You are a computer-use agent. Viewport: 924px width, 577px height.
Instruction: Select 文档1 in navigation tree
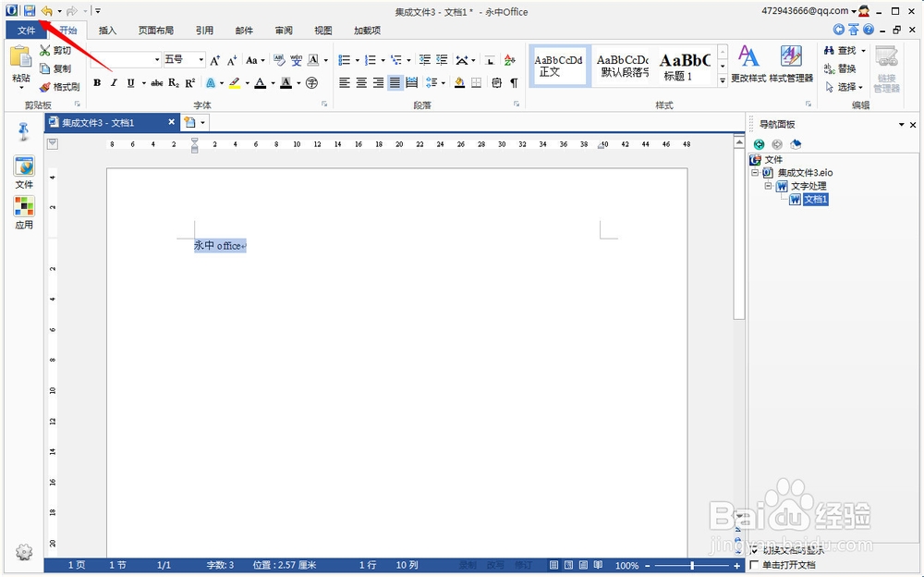816,200
